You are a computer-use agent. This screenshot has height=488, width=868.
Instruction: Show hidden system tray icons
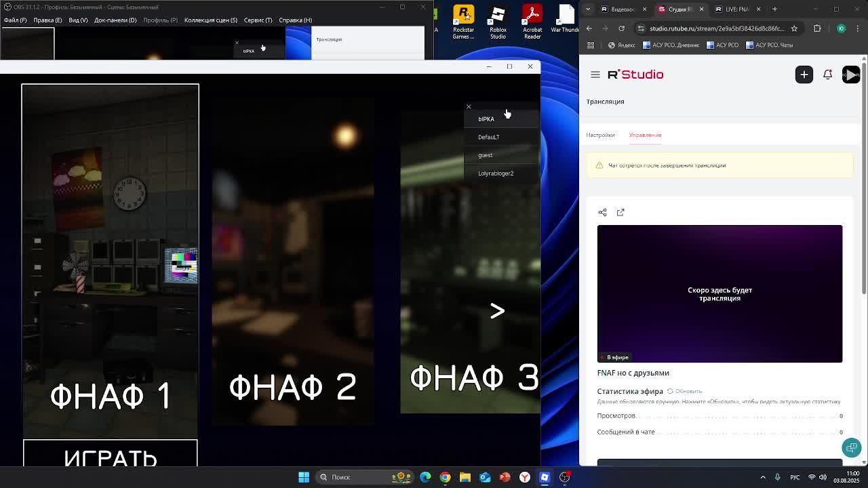point(763,477)
